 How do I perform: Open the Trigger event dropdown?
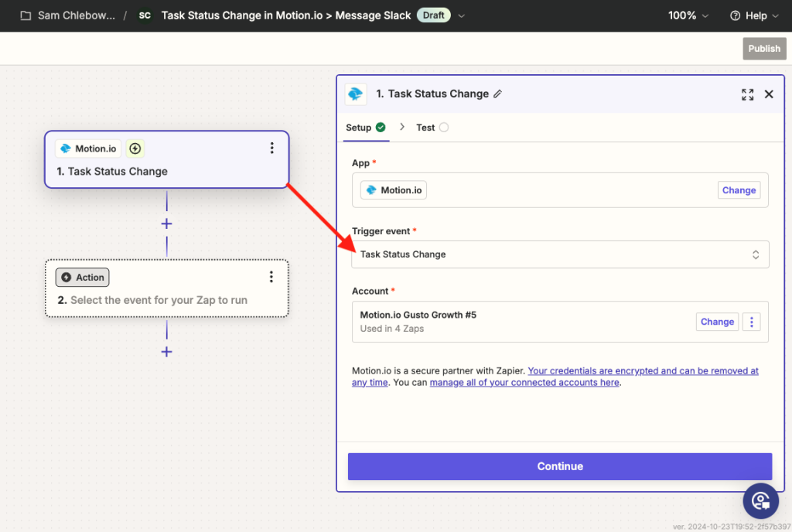tap(560, 254)
